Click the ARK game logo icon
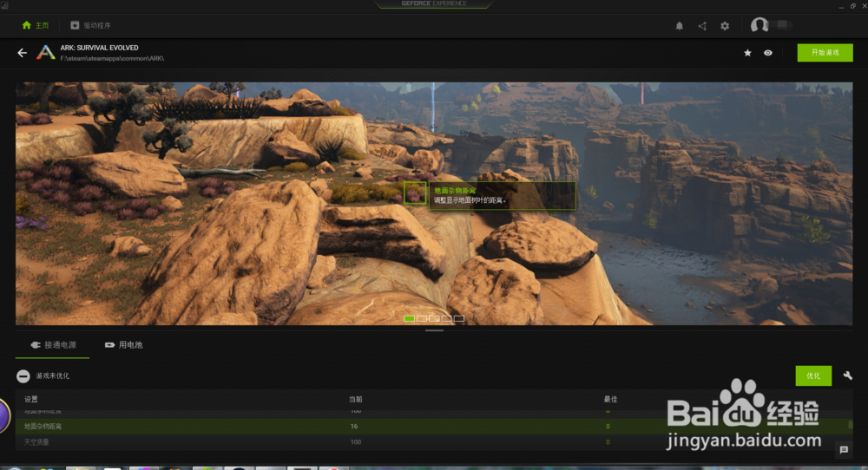This screenshot has height=470, width=868. coord(46,53)
